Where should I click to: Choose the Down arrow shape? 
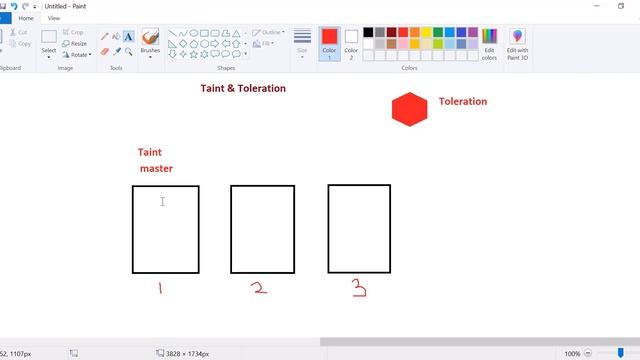point(173,54)
